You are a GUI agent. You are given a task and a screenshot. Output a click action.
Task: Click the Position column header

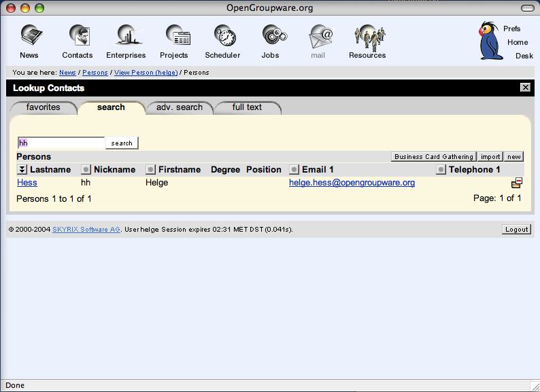[263, 170]
